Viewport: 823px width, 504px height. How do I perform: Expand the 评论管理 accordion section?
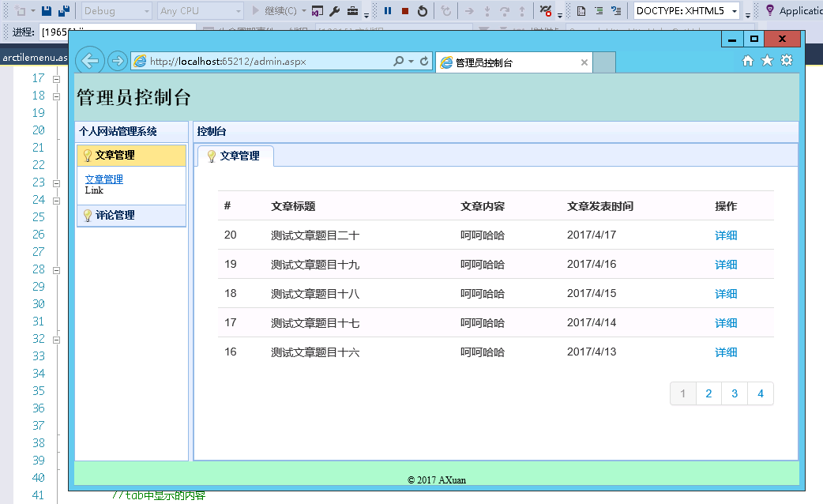pyautogui.click(x=131, y=215)
